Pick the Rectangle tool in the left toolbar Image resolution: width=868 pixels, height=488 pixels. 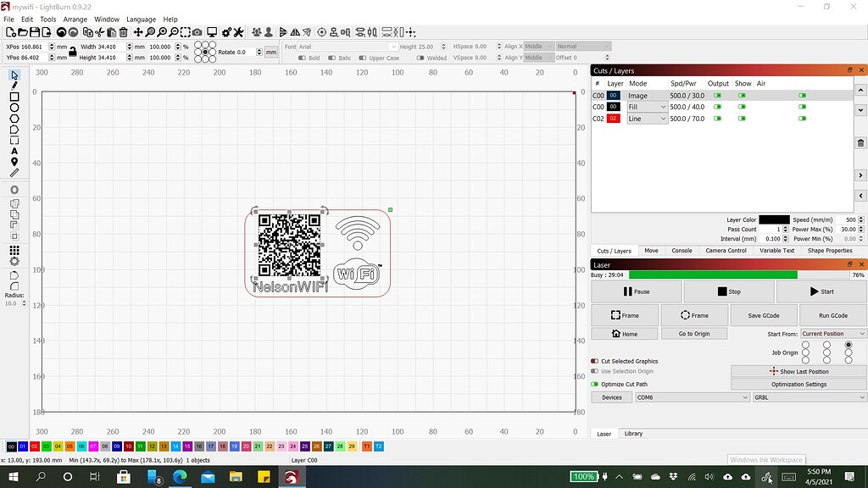pos(14,97)
